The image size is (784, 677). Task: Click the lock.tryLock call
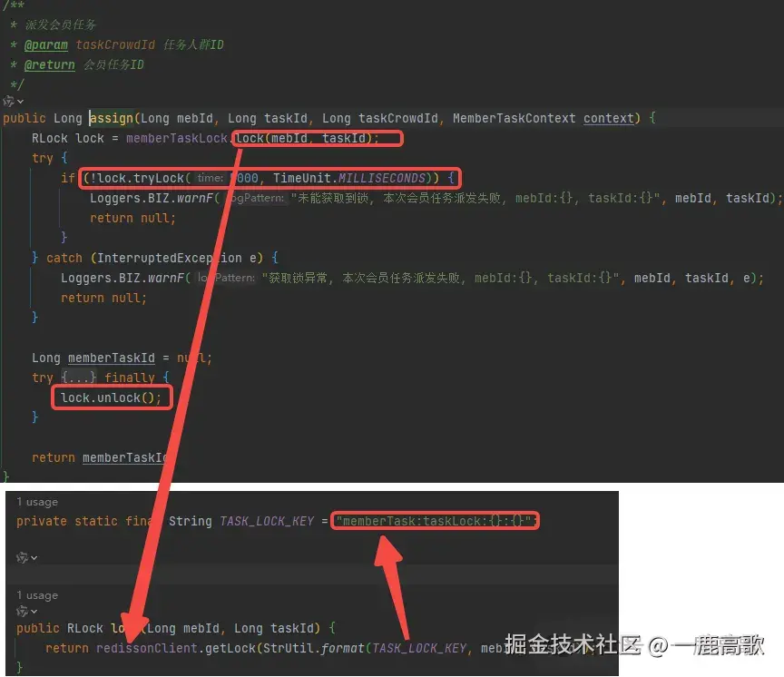[x=141, y=178]
